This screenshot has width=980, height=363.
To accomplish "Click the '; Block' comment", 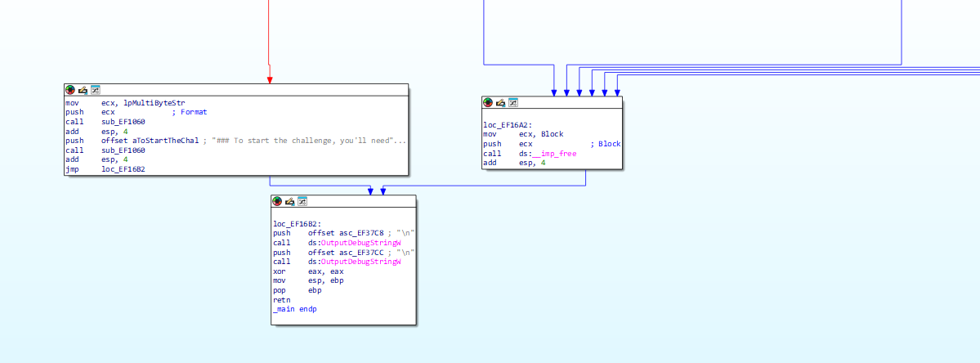I will (606, 144).
